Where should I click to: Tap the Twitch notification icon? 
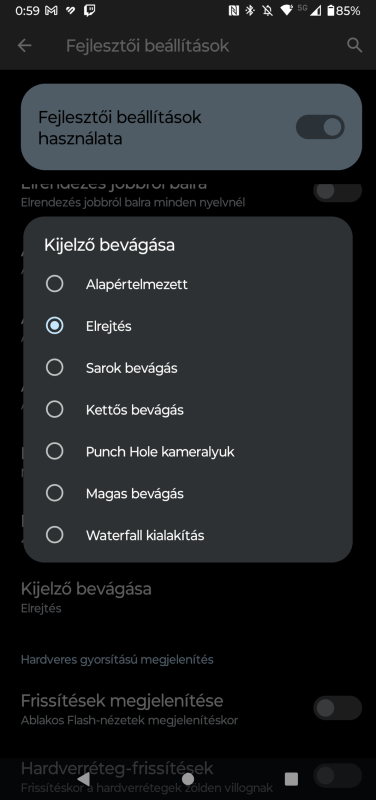(89, 11)
